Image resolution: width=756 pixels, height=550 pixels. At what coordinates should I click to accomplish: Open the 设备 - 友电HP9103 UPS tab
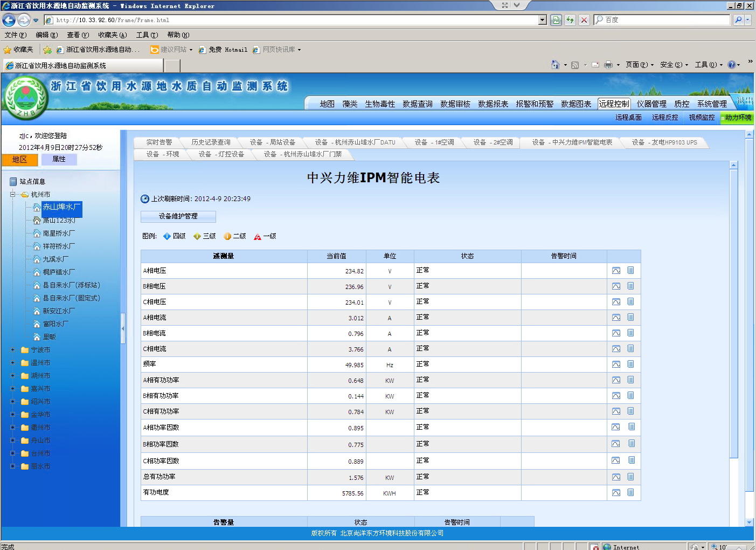[x=664, y=142]
